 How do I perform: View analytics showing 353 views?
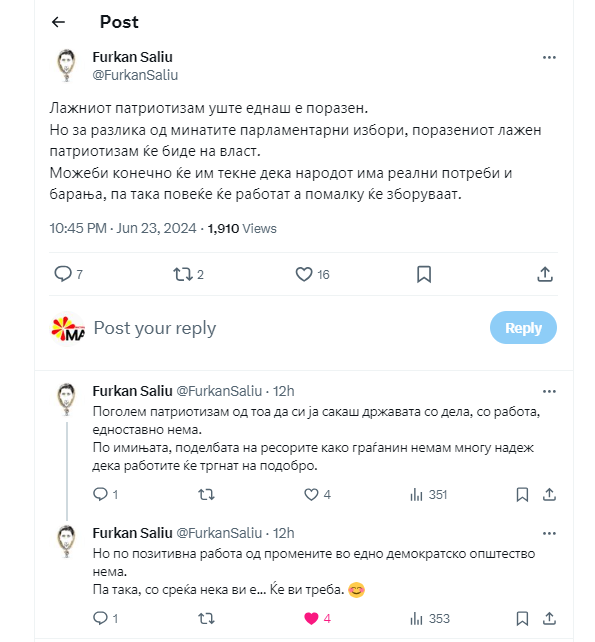pos(430,618)
